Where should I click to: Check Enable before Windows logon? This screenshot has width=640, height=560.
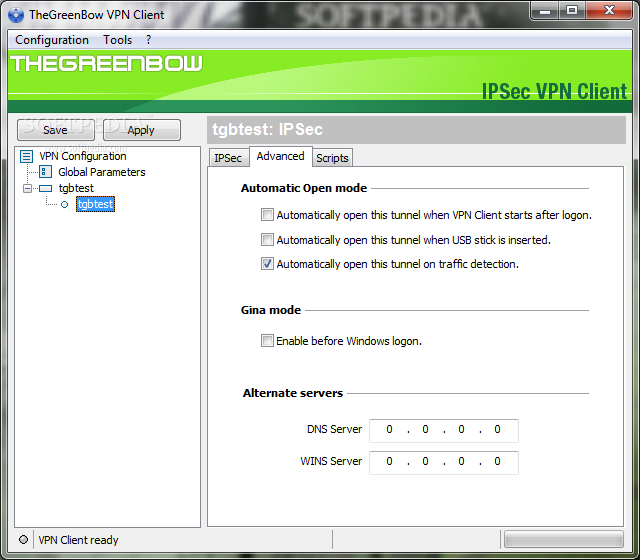(x=267, y=340)
